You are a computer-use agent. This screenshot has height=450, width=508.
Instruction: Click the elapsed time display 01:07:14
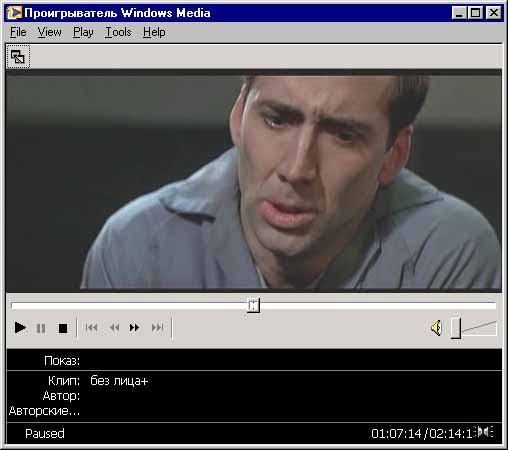(396, 434)
